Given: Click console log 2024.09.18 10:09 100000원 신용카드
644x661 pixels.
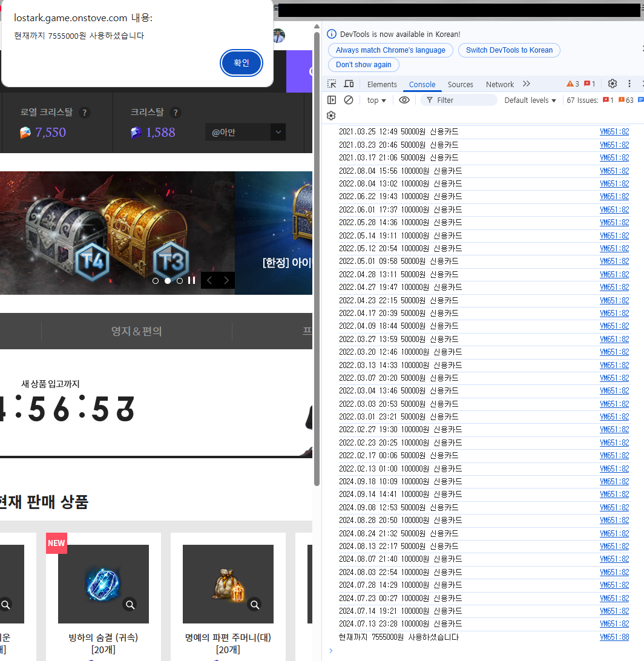Looking at the screenshot, I should 401,481.
